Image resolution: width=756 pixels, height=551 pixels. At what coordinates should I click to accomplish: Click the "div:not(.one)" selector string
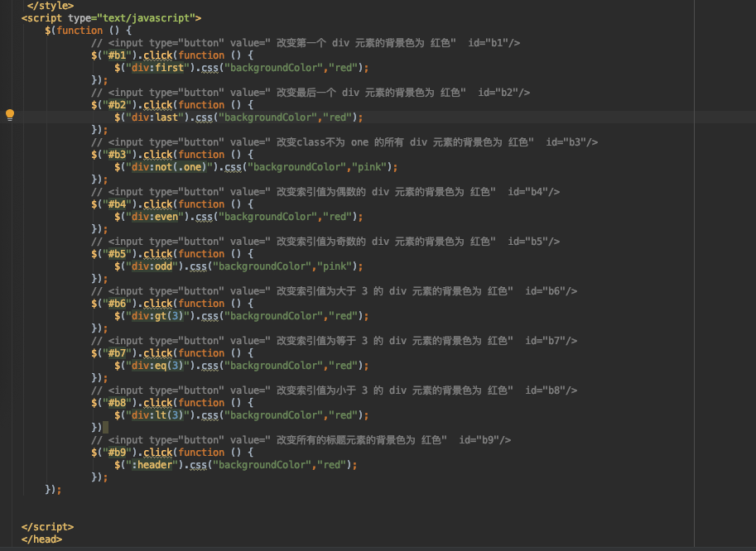tap(169, 167)
